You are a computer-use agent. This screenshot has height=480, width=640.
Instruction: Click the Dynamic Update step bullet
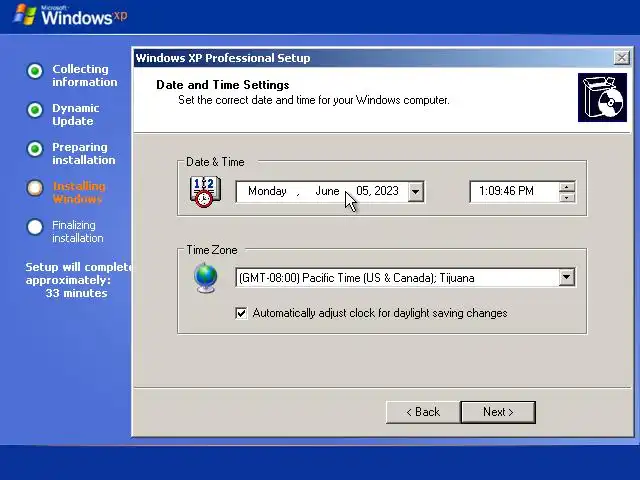[35, 110]
